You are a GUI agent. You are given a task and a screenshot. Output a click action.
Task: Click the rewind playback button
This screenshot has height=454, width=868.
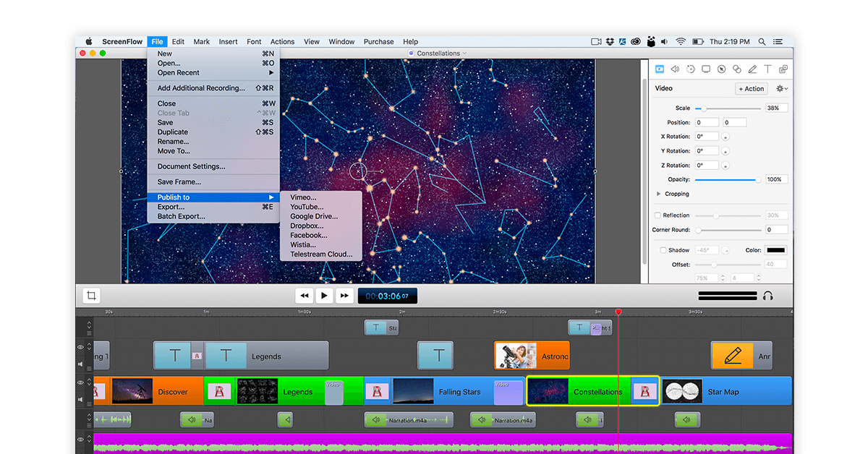(305, 296)
